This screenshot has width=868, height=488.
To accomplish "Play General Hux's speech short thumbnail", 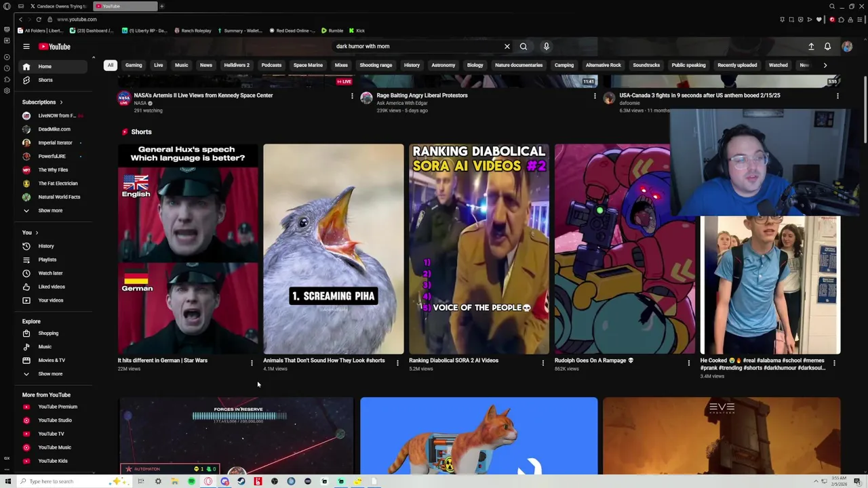I will pyautogui.click(x=188, y=249).
